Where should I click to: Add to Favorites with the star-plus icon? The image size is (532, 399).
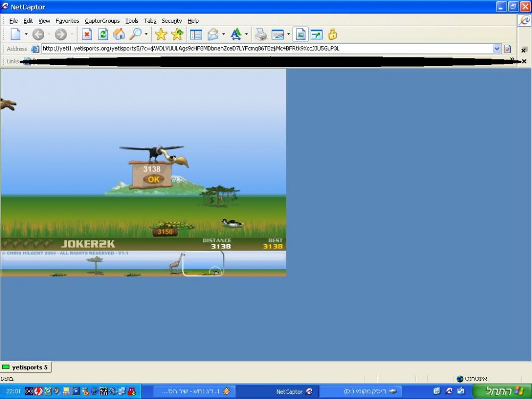coord(177,34)
